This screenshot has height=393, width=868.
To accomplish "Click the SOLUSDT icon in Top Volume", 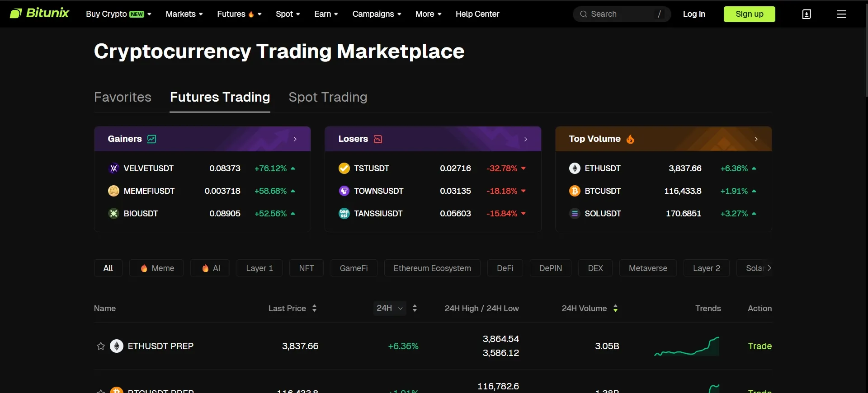I will [x=575, y=214].
